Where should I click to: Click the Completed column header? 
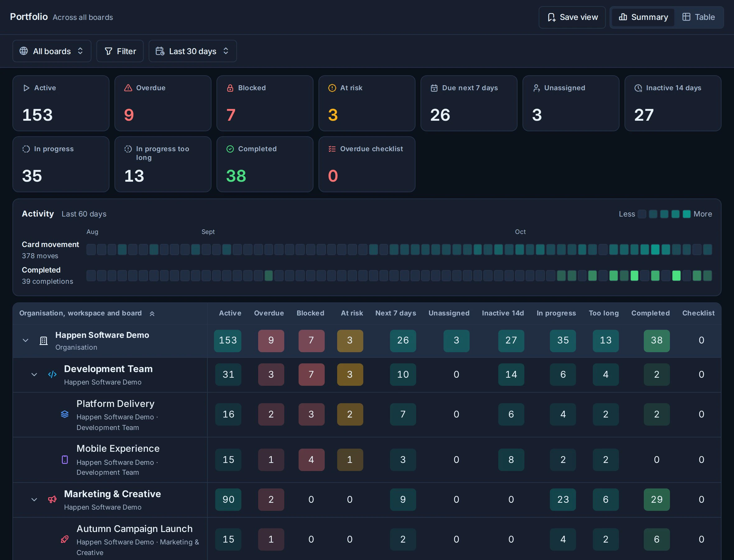[650, 313]
